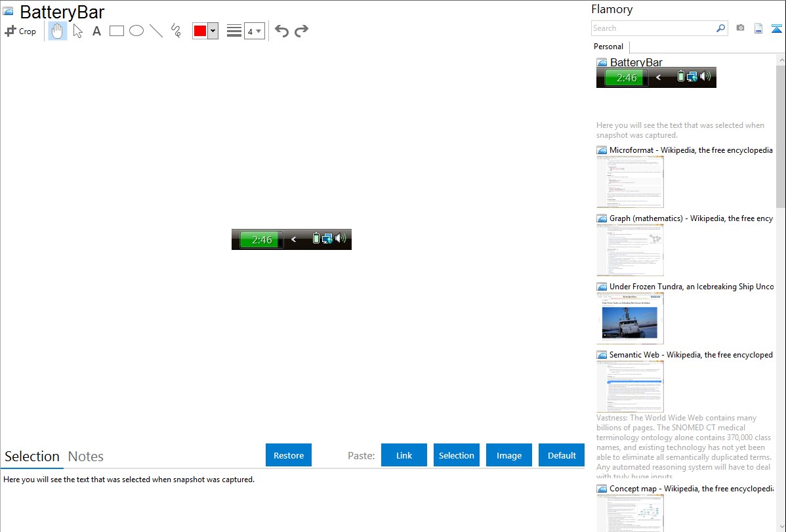Image resolution: width=786 pixels, height=532 pixels.
Task: Click the Microformat entry icon
Action: [x=602, y=150]
